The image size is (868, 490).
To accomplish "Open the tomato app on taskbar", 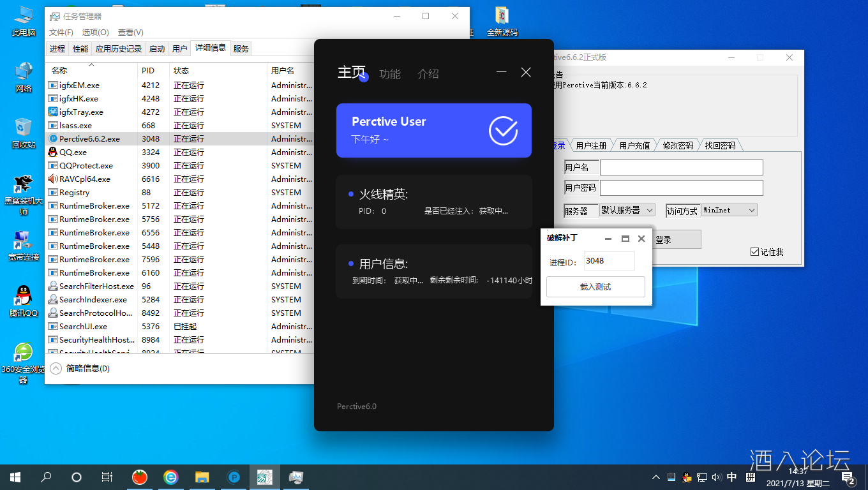I will 140,477.
